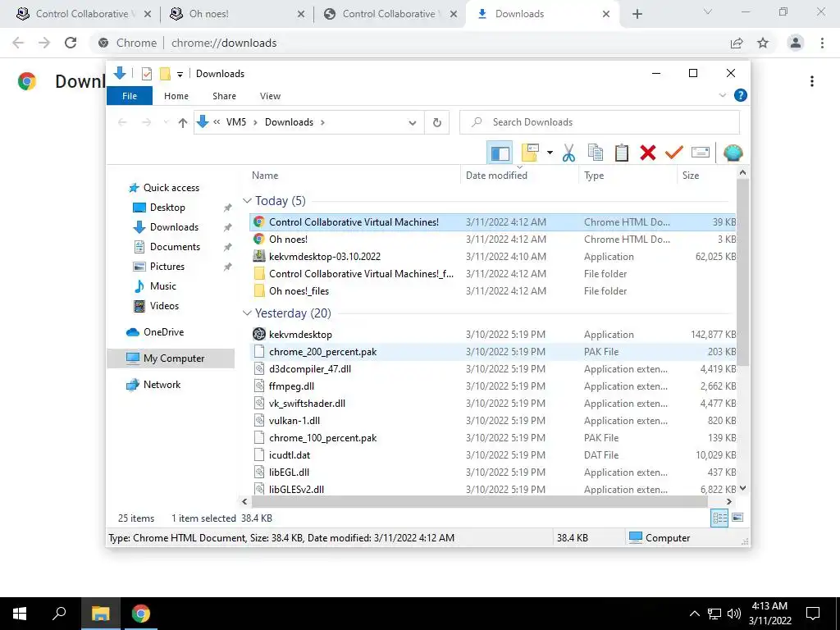This screenshot has height=630, width=840.
Task: Open Music in the navigation pane
Action: [163, 286]
